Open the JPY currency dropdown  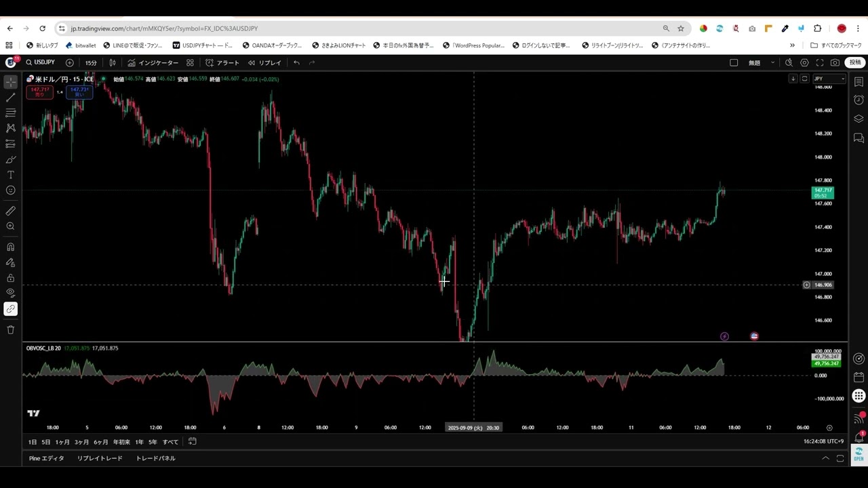click(x=829, y=79)
